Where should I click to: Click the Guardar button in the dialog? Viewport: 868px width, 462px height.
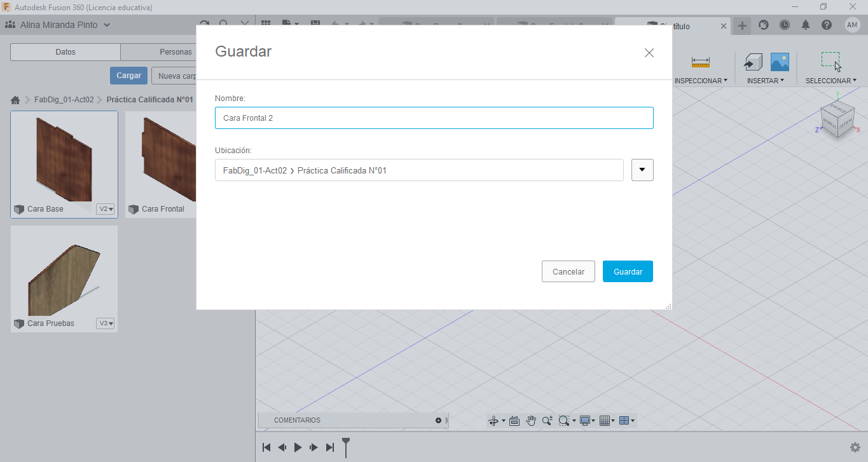click(x=628, y=271)
